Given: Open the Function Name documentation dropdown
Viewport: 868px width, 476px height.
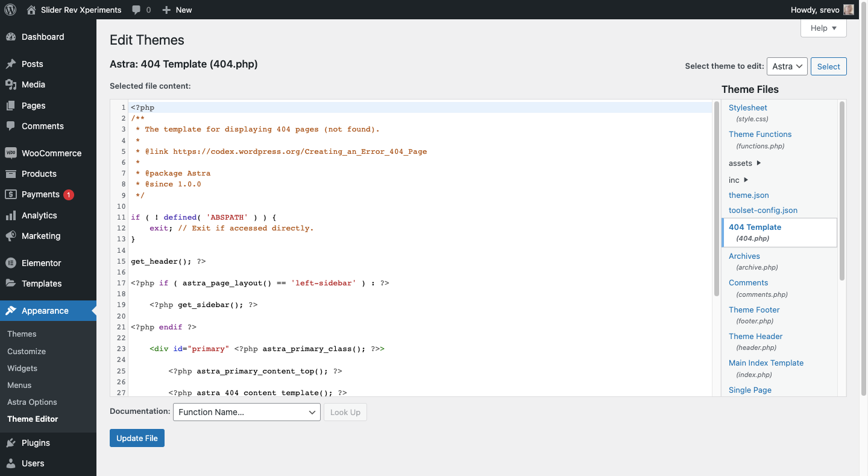Looking at the screenshot, I should click(247, 412).
